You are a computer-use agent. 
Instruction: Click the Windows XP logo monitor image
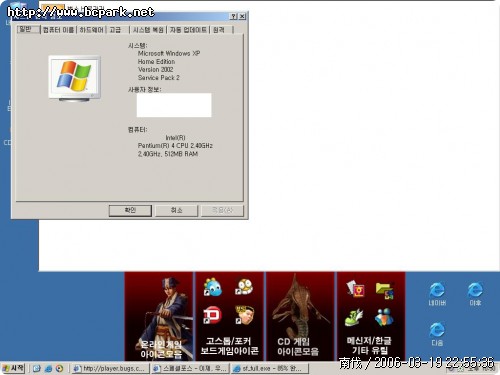75,78
